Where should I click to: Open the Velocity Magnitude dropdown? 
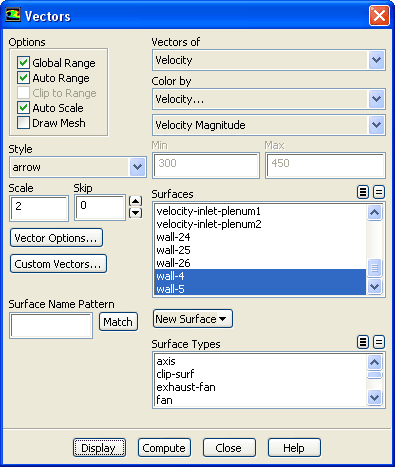pos(376,125)
